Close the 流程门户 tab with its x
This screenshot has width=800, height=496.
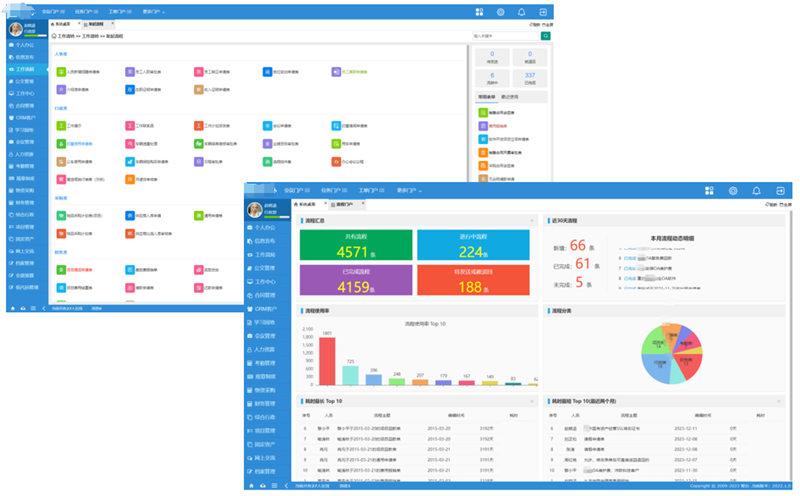[363, 204]
